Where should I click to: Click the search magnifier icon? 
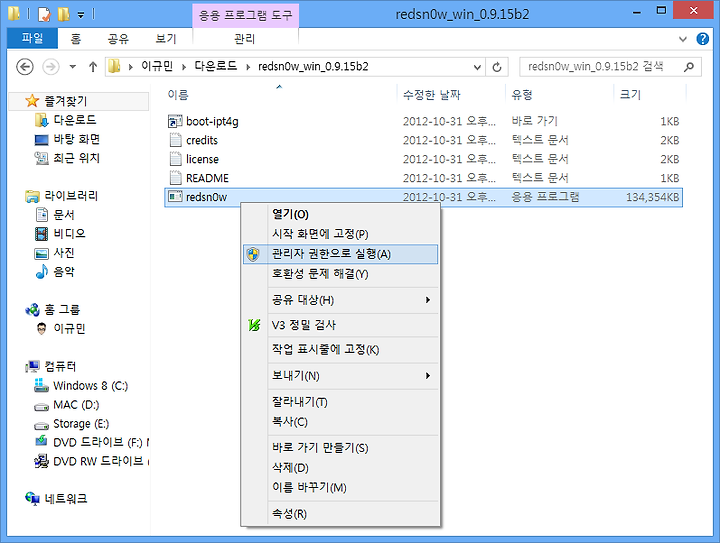coord(688,67)
